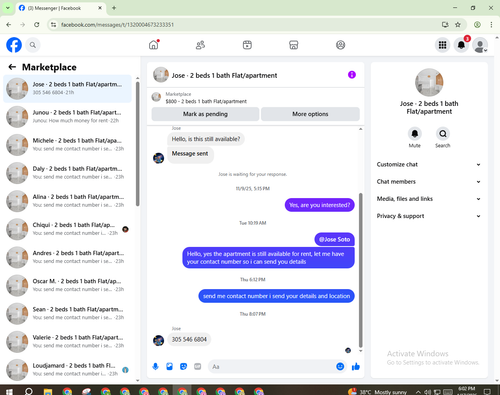Open Marketplace icon in top navigation

pos(294,45)
